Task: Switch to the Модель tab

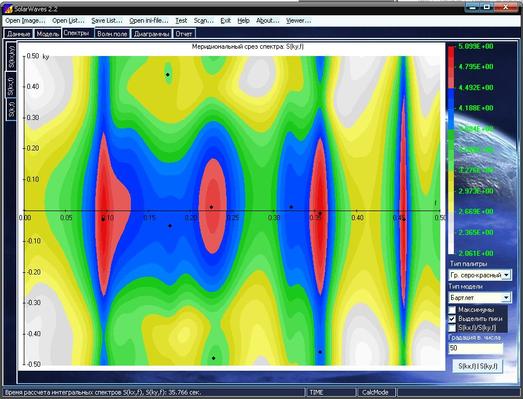Action: [48, 34]
